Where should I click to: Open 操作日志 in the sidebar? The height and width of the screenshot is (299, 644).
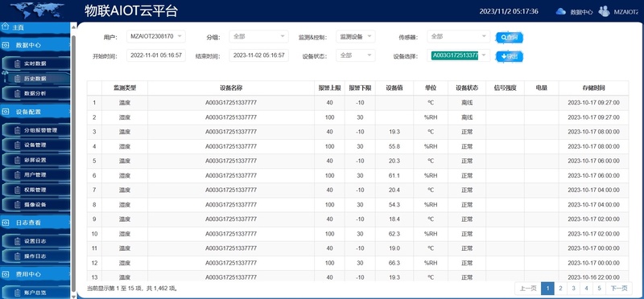pos(36,256)
